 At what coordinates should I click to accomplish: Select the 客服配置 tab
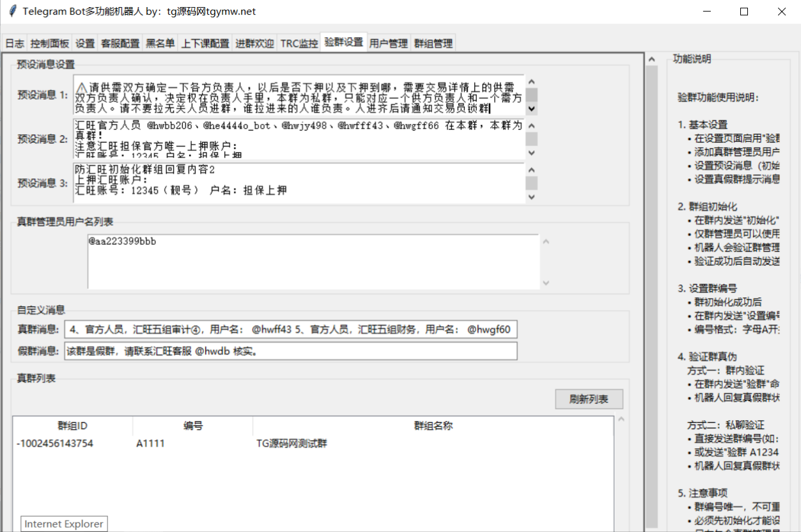[120, 43]
